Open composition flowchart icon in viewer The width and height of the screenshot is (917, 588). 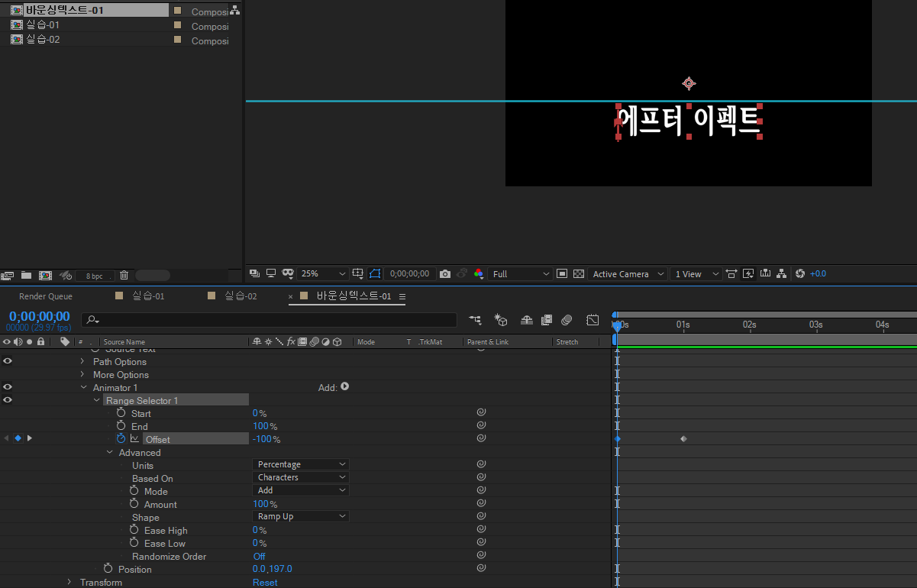click(782, 273)
